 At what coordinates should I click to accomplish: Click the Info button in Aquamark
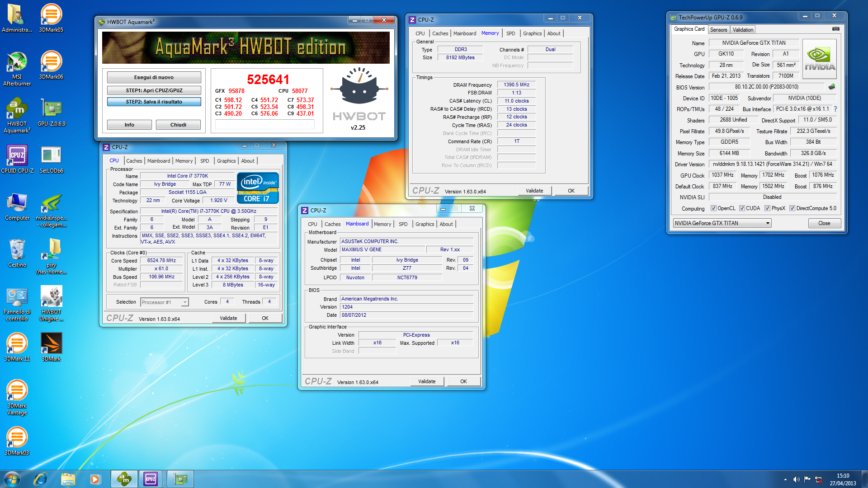click(x=129, y=125)
